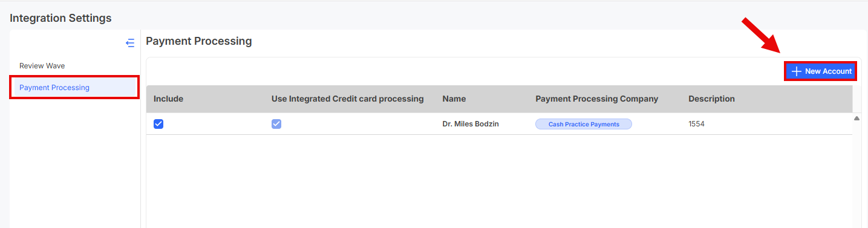Click the Payment Processing Company column header

596,99
